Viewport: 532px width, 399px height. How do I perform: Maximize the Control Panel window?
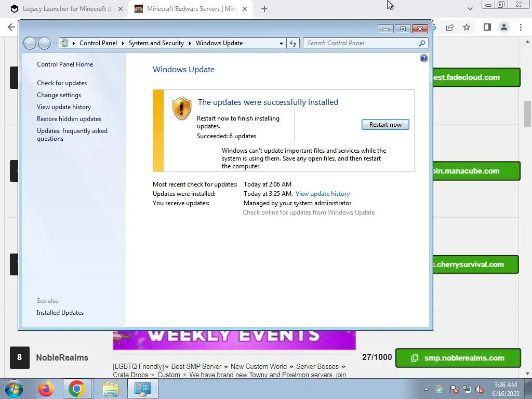[x=403, y=29]
